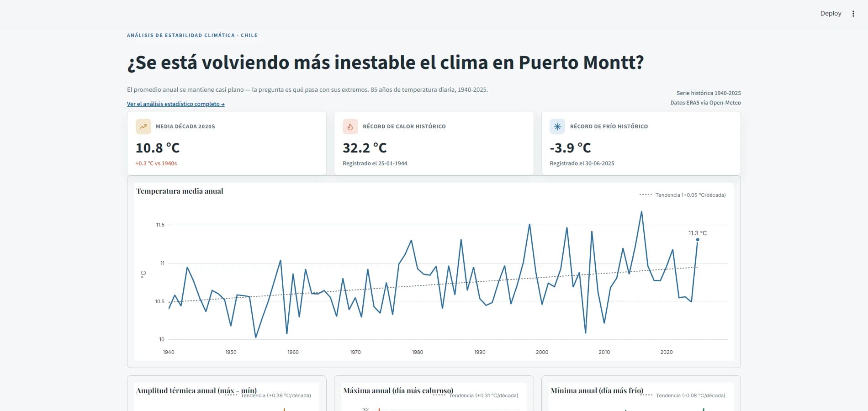The image size is (868, 411).
Task: Open the three-dot main menu
Action: click(x=853, y=14)
